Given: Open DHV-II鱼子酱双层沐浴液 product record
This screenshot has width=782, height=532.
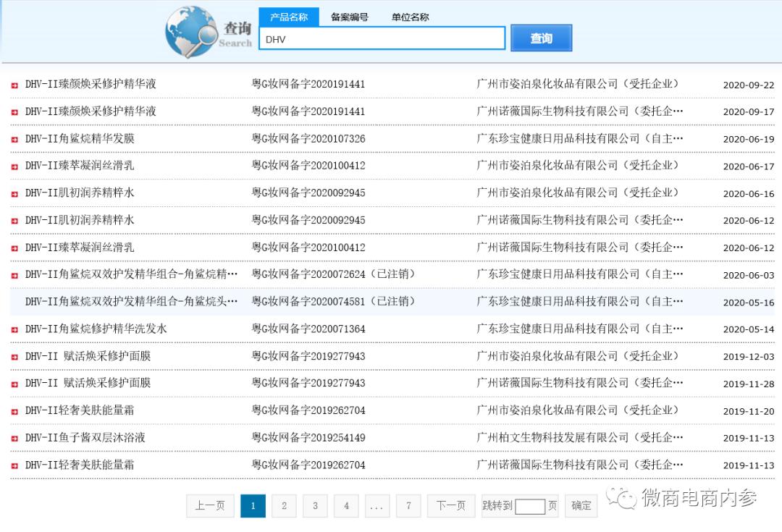Looking at the screenshot, I should 85,438.
